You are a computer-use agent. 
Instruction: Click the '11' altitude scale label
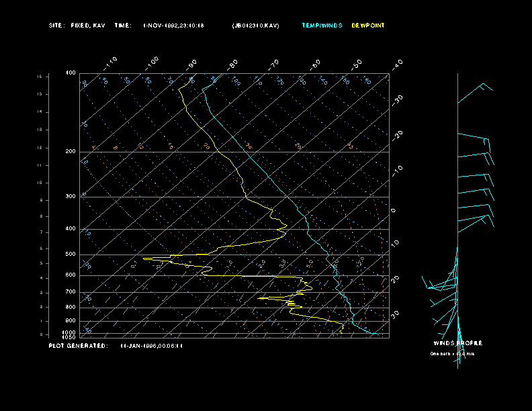(x=40, y=165)
